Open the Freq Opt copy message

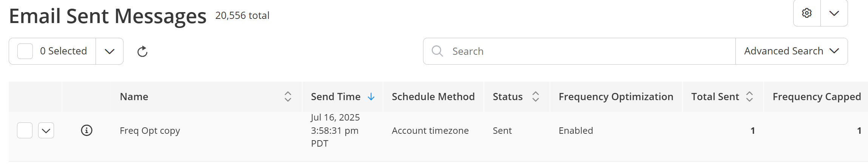click(150, 131)
